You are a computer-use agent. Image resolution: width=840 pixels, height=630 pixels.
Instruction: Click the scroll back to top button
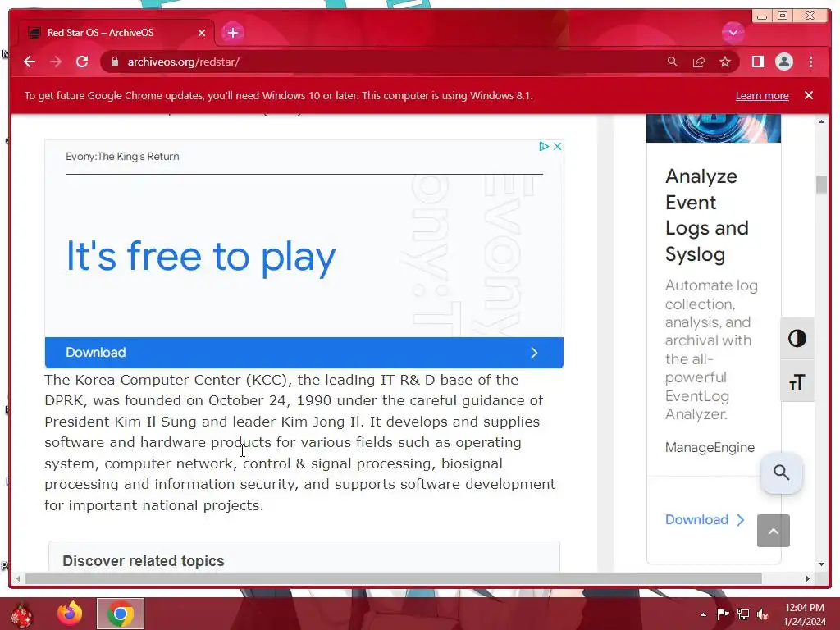[x=773, y=531]
